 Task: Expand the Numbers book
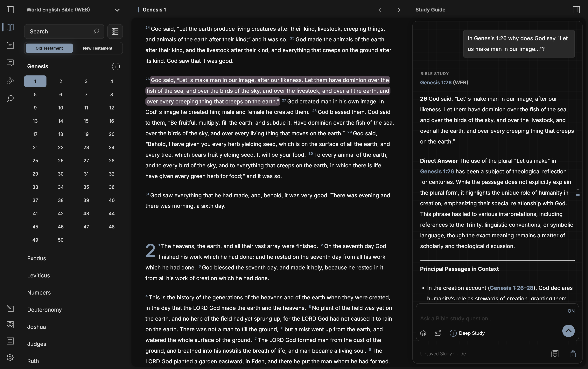[39, 293]
